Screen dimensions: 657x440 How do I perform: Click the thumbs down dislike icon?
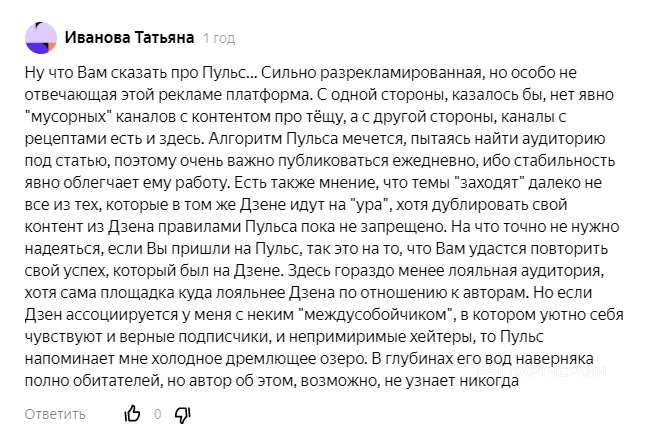(x=182, y=413)
